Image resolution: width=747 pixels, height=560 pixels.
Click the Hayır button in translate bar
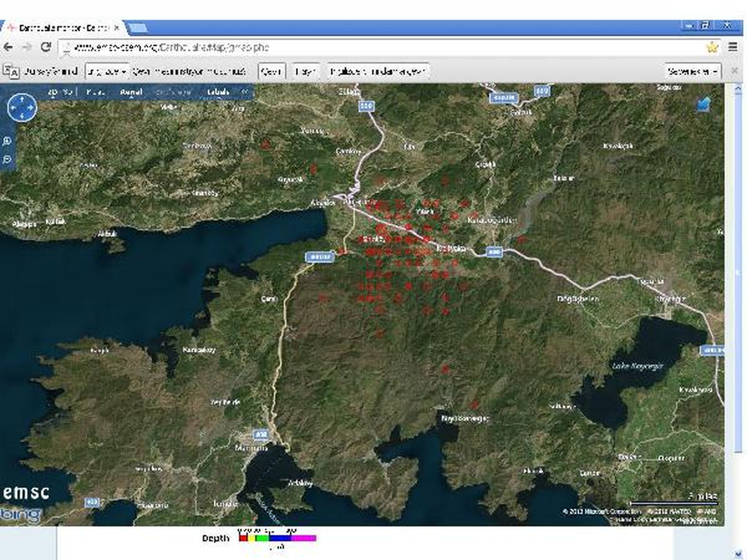(306, 71)
